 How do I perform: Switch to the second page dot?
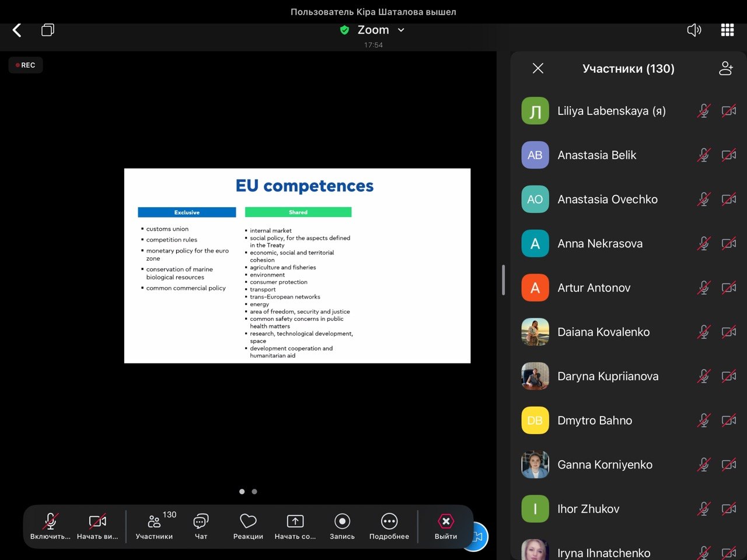[x=254, y=492]
